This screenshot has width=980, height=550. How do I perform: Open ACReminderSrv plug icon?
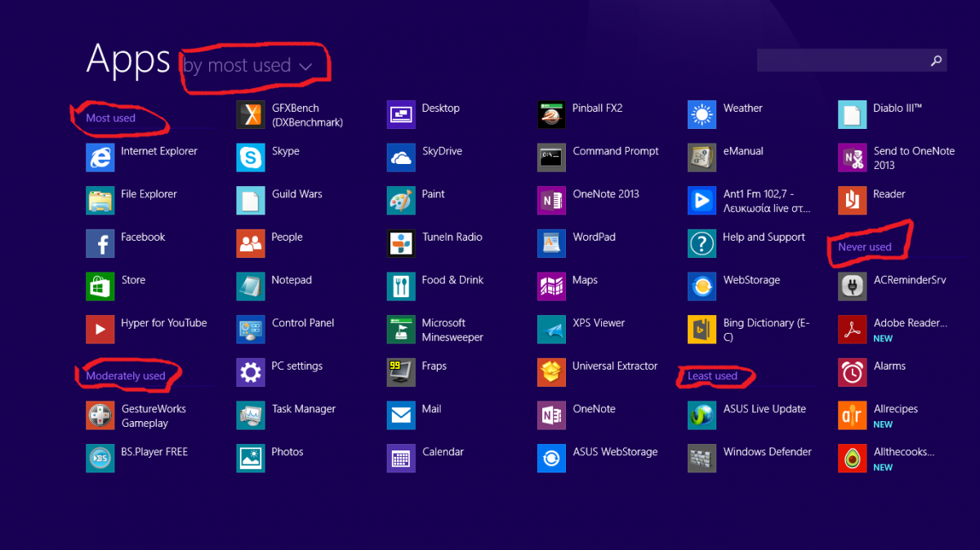pos(853,286)
